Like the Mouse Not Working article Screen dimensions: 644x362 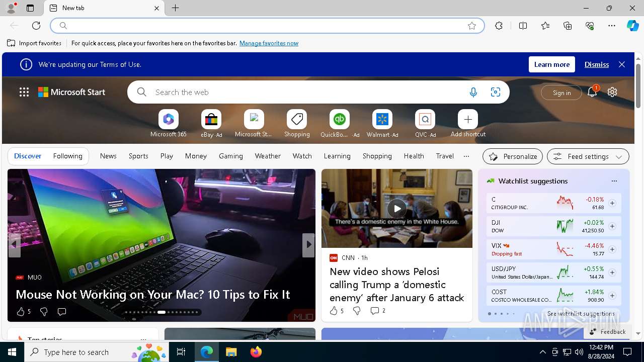pos(20,312)
